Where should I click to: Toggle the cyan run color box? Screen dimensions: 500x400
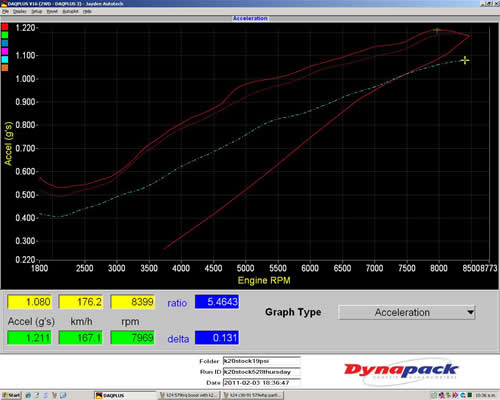[5, 60]
